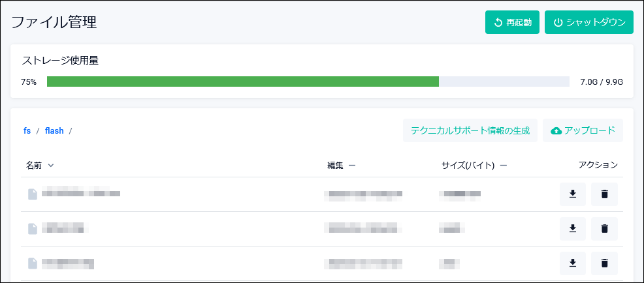Toggle sorting on サイズ(バイト) column

tap(504, 165)
